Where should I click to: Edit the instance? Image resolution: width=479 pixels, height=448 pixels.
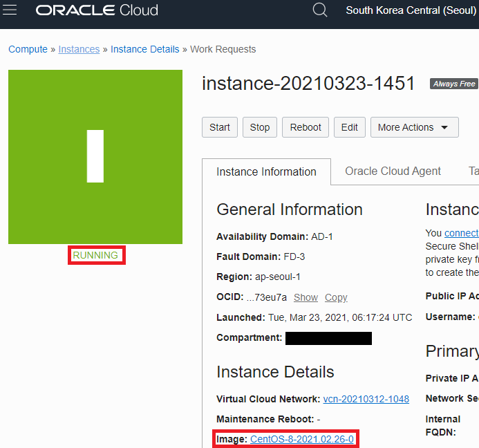(x=350, y=127)
